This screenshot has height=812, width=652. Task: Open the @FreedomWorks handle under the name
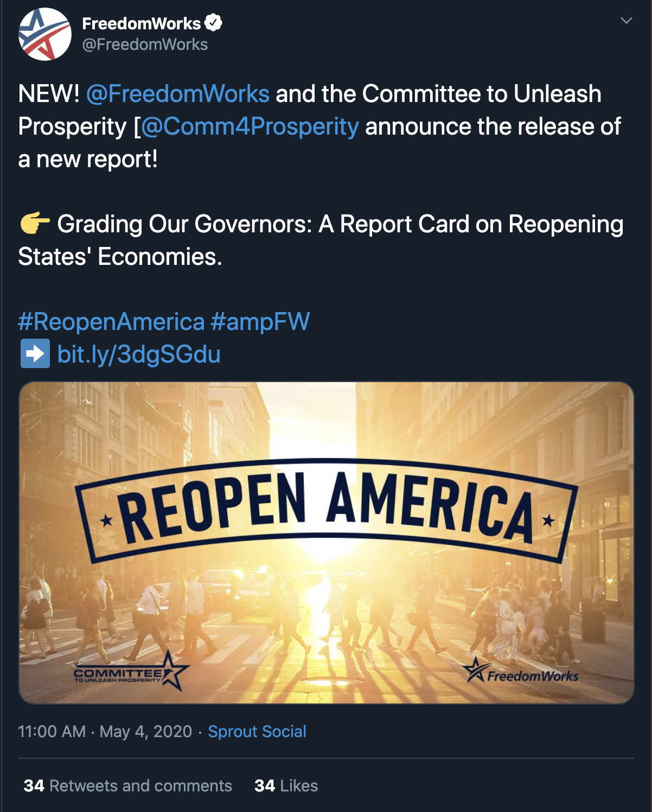click(145, 45)
